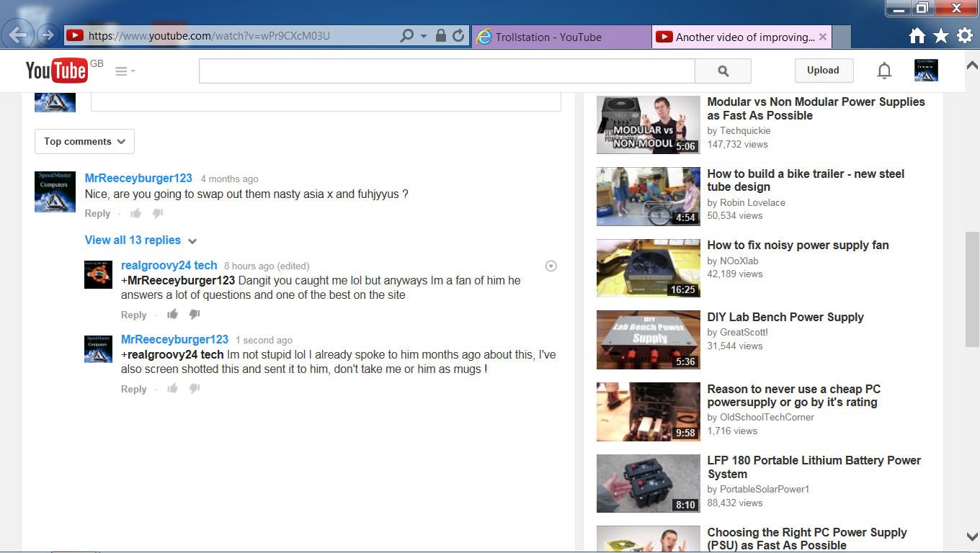Dislike MrReeceyburger123's 1 second ago reply
This screenshot has width=980, height=553.
194,388
